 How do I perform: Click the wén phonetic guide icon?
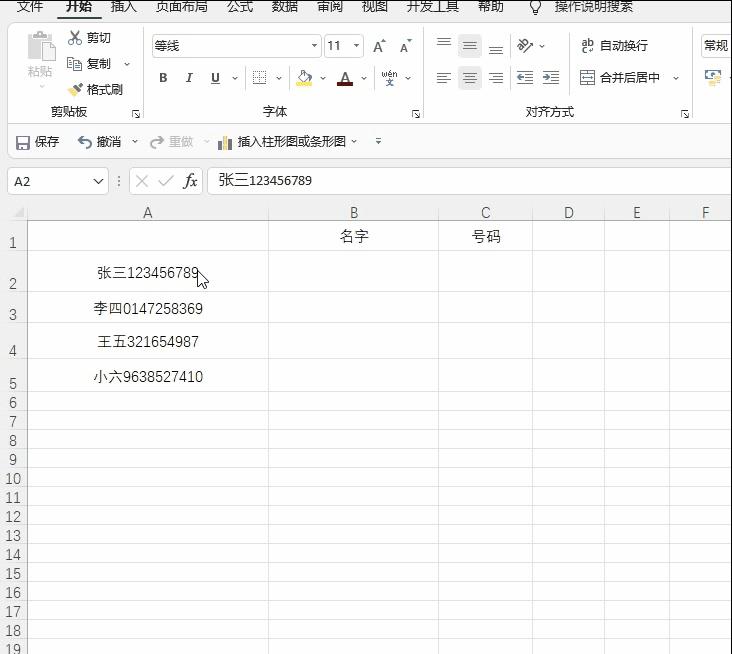tap(389, 77)
